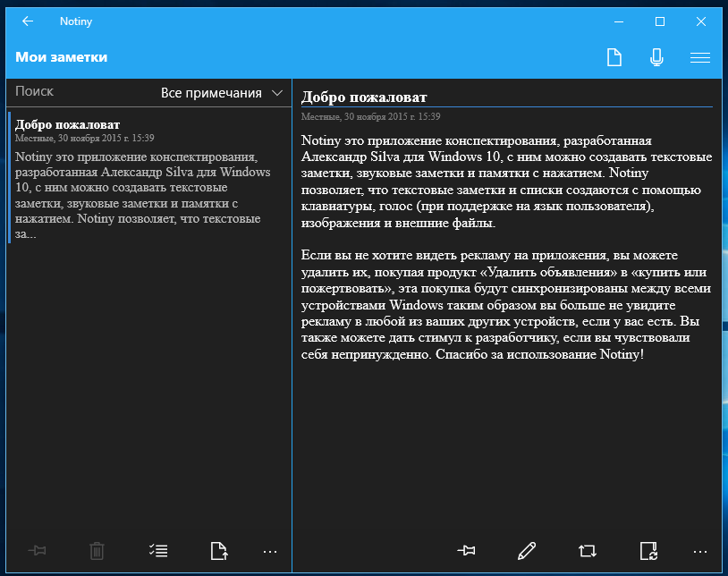The width and height of the screenshot is (728, 576).
Task: Create a new text note
Action: tap(614, 57)
